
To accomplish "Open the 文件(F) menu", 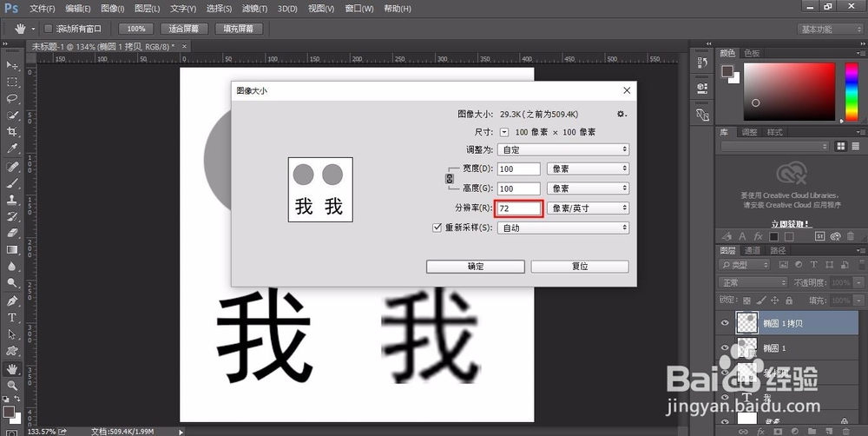I will coord(42,9).
